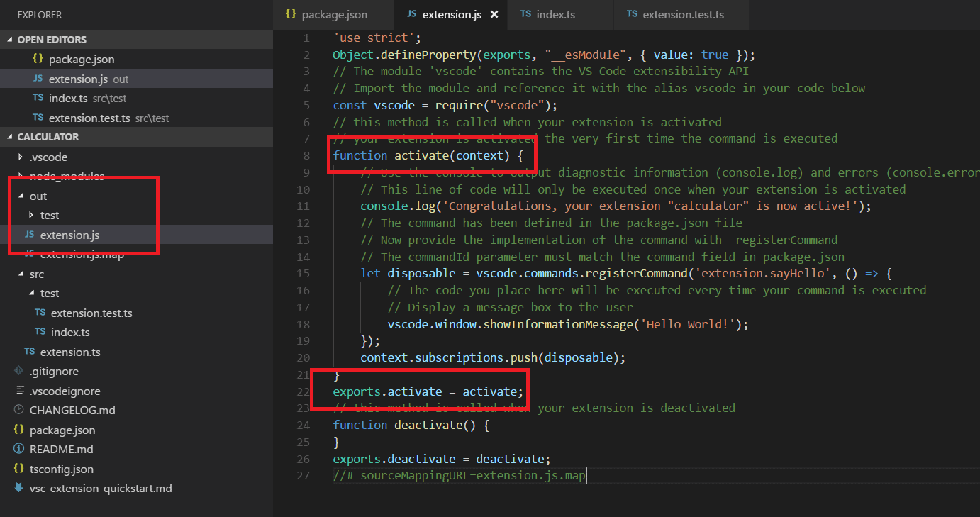Expand the .vscode folder
This screenshot has width=980, height=517.
click(x=20, y=157)
